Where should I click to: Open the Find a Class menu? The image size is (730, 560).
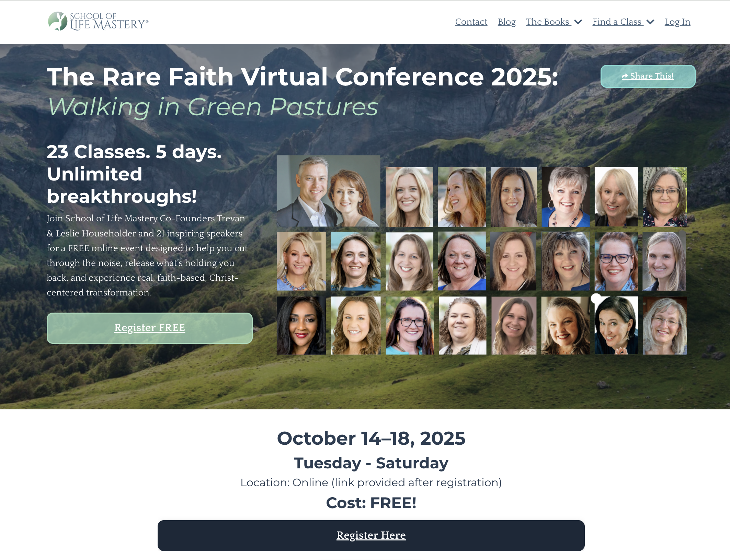click(617, 22)
